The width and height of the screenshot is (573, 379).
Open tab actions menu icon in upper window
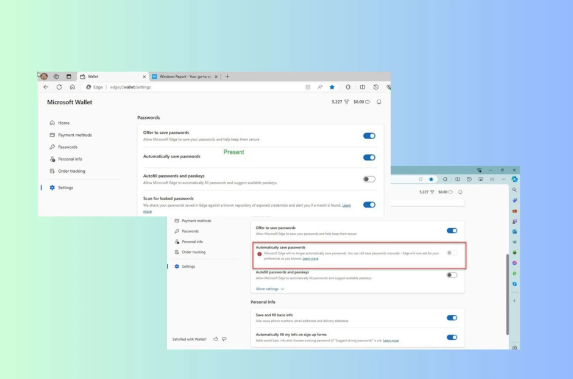pos(69,76)
